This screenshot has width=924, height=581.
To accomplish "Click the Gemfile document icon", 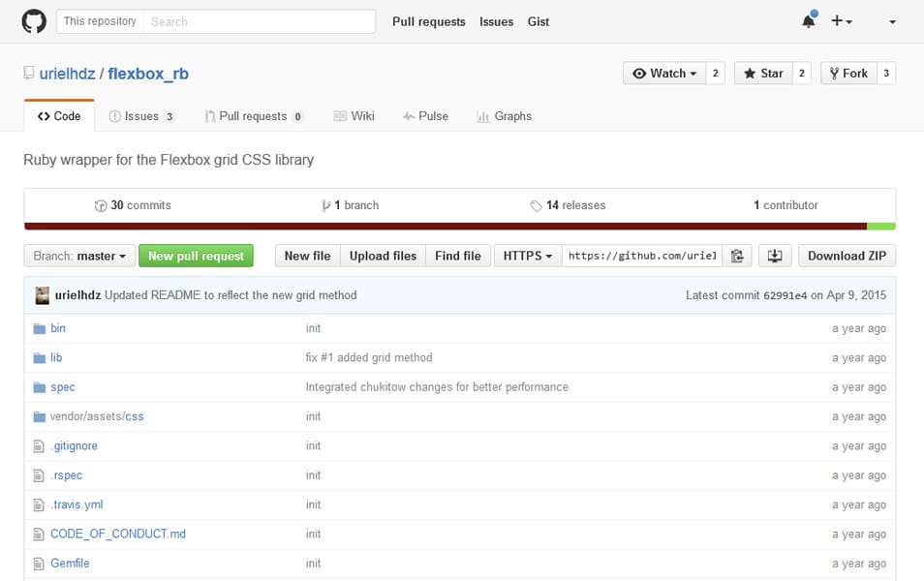I will point(39,564).
